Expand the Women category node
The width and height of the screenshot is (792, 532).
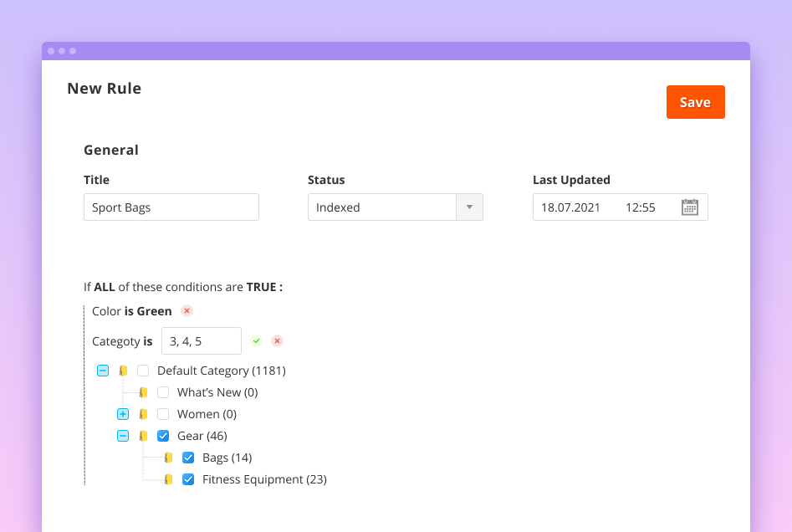(x=123, y=414)
